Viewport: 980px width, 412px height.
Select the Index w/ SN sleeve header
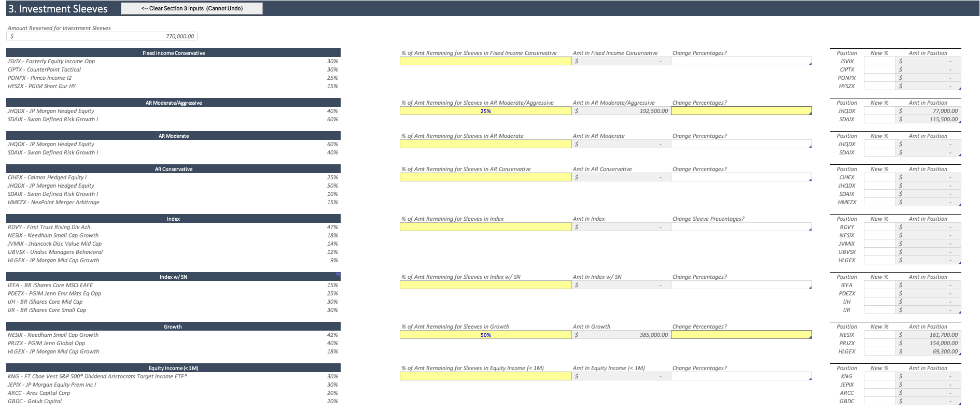point(173,277)
